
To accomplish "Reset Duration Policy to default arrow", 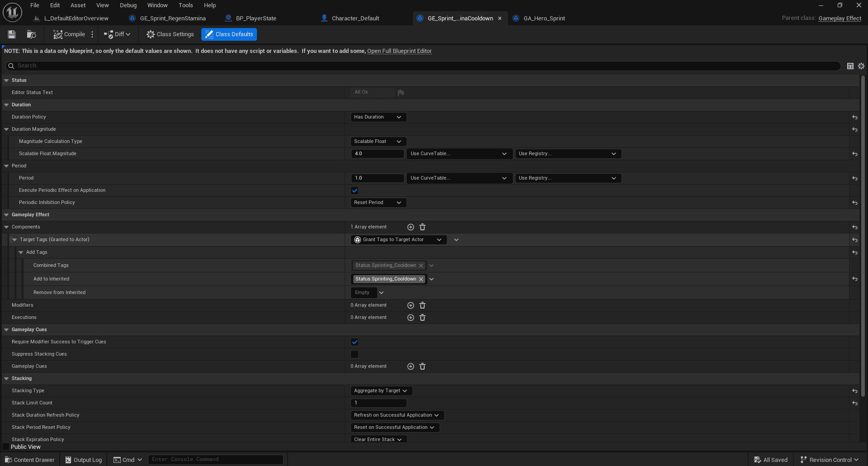I will [x=855, y=117].
